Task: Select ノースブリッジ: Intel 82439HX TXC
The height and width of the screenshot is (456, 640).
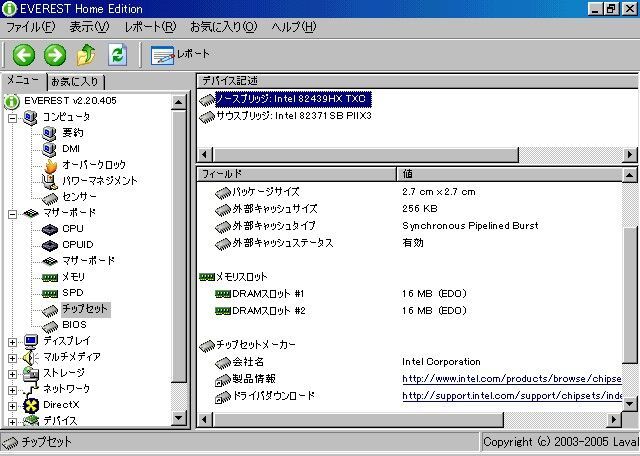Action: [293, 99]
